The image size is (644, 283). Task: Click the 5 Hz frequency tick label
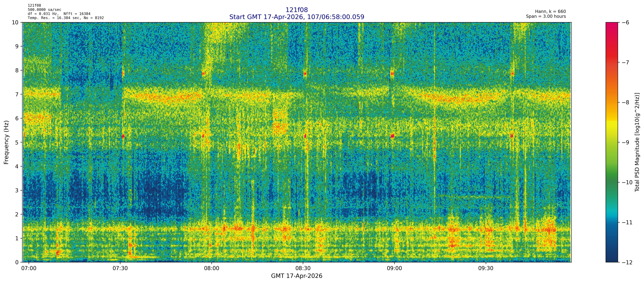pyautogui.click(x=17, y=142)
